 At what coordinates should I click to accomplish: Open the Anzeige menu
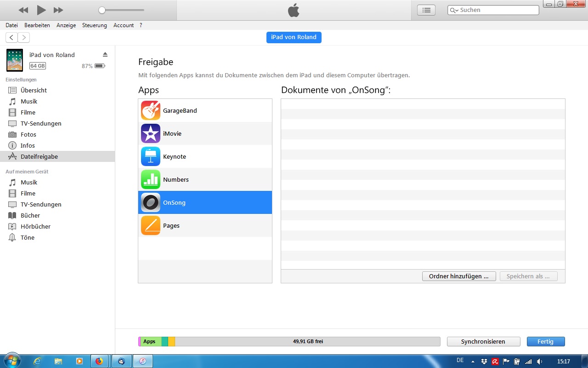66,25
